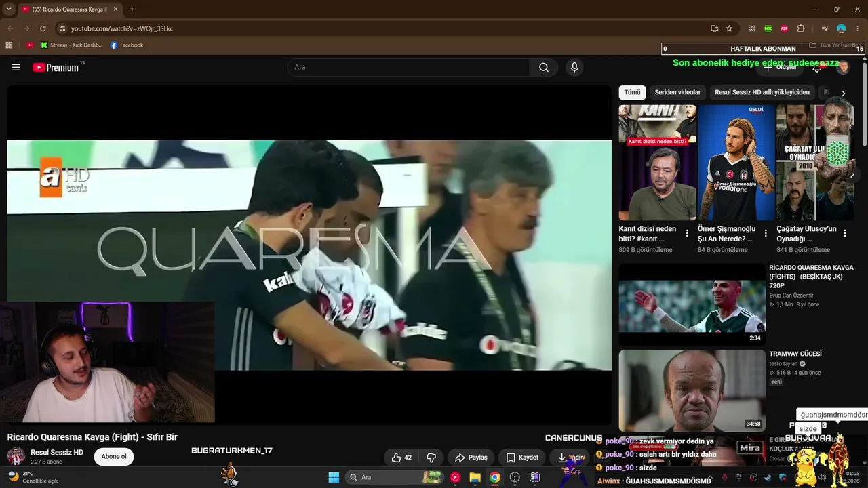Screen dimensions: 868x488
Task: Like the video with thumbs-up button
Action: [401, 457]
